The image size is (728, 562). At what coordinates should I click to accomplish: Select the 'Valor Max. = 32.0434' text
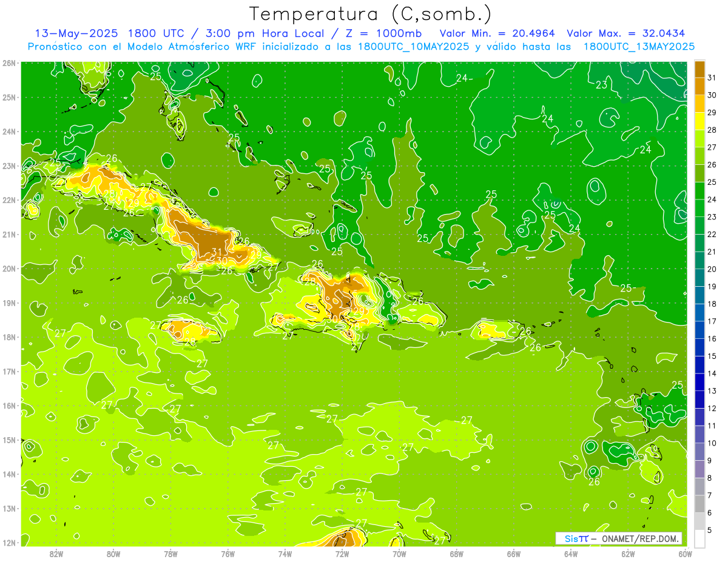click(626, 33)
